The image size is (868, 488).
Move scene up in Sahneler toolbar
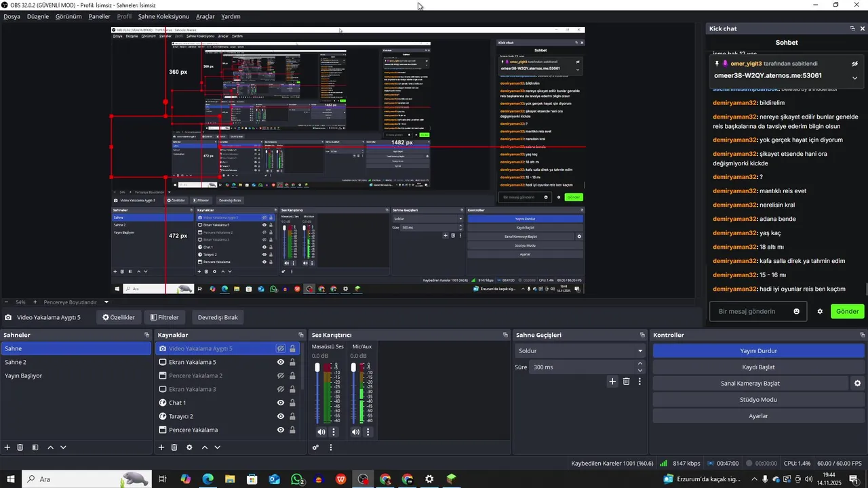[50, 447]
